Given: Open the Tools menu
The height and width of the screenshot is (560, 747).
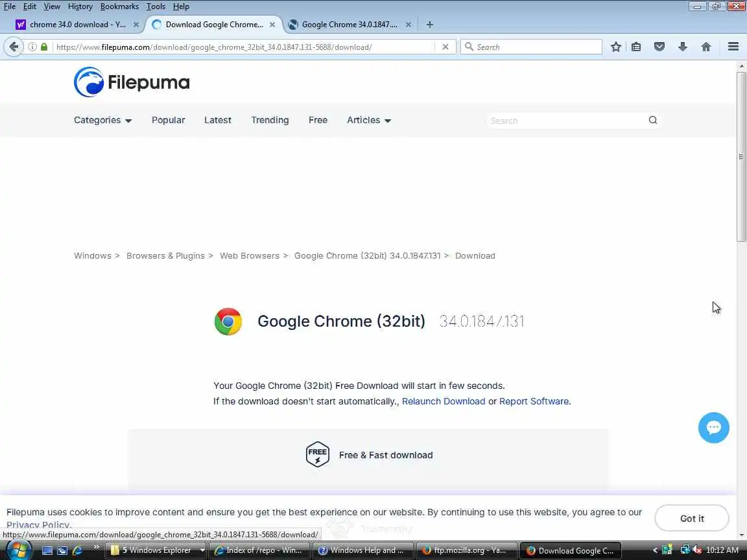Looking at the screenshot, I should pyautogui.click(x=156, y=6).
